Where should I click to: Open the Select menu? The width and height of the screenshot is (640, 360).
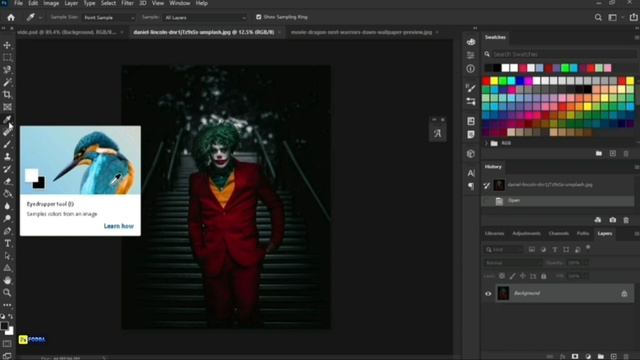coord(108,3)
